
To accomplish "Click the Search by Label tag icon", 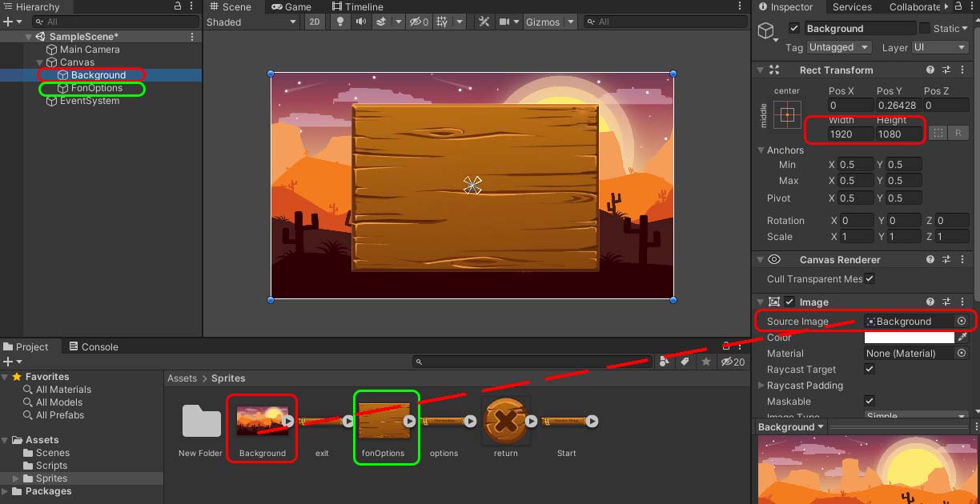I will pos(685,362).
